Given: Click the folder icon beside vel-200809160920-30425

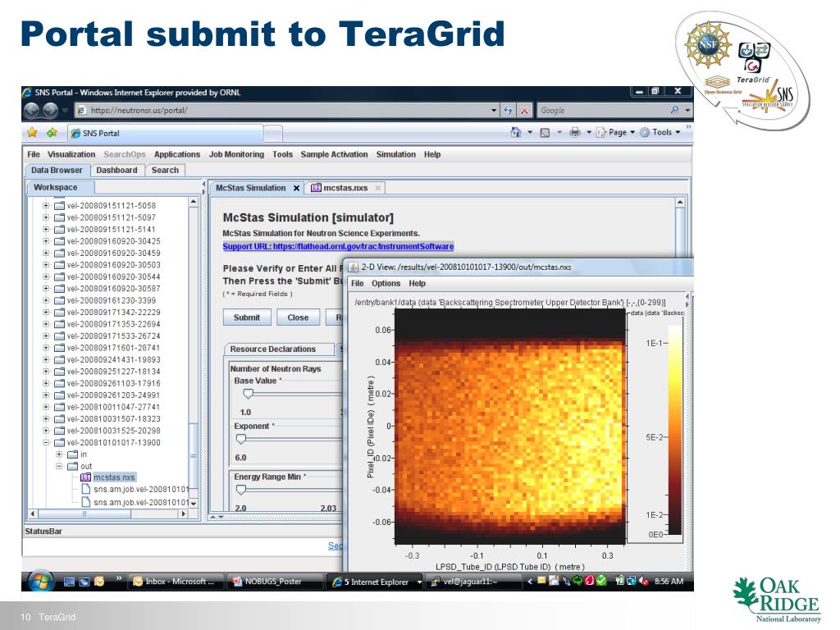Looking at the screenshot, I should point(59,241).
